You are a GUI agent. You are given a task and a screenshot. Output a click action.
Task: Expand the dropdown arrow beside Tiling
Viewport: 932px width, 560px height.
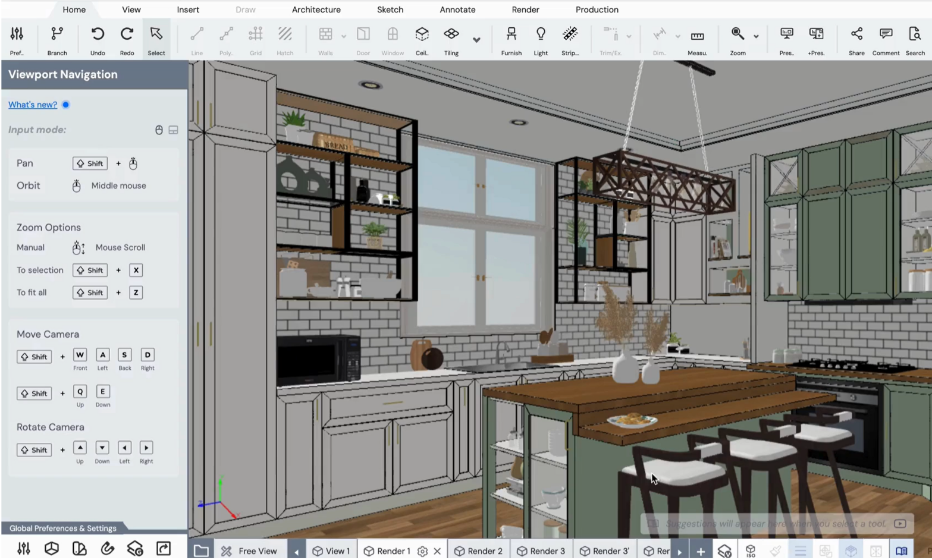(476, 40)
